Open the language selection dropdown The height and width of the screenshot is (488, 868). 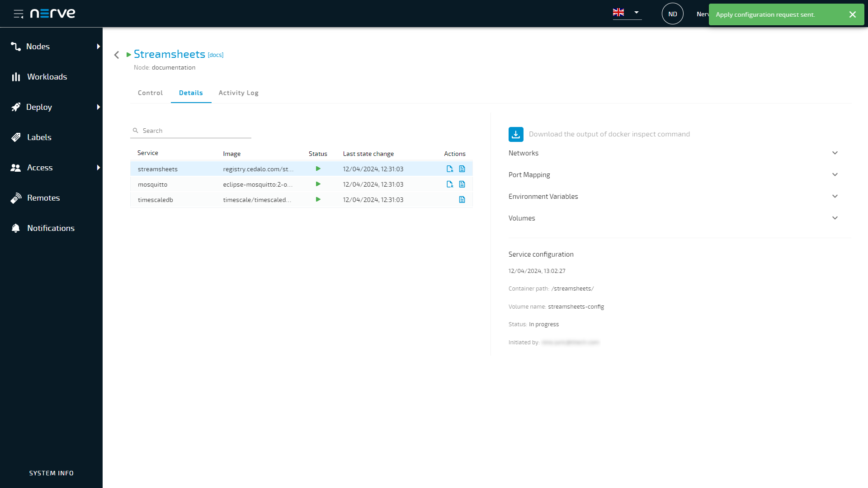pos(636,13)
